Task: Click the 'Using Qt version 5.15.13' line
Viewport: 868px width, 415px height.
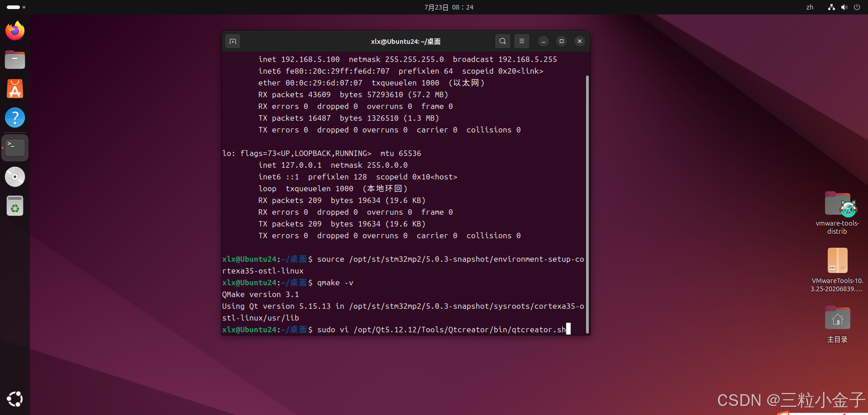Action: 403,312
